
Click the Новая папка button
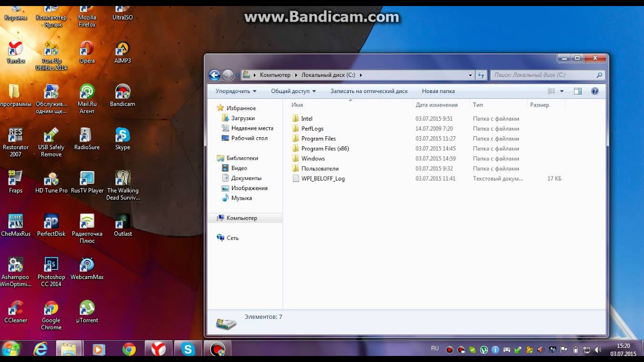point(438,91)
